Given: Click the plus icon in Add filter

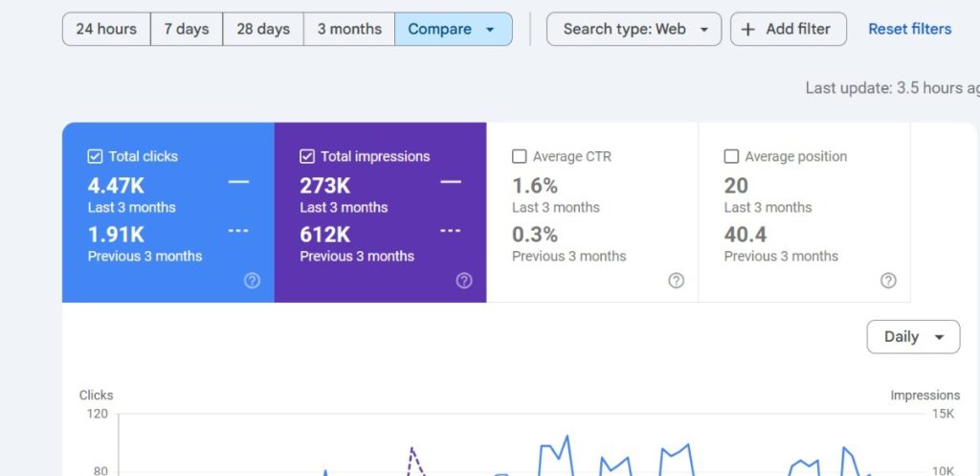Looking at the screenshot, I should coord(748,29).
